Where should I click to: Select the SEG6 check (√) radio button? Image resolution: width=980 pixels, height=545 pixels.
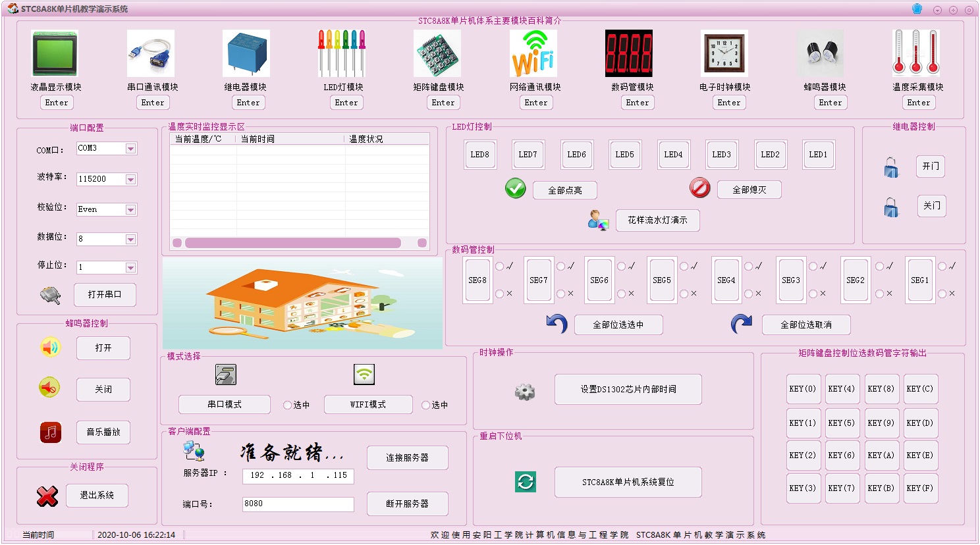622,267
